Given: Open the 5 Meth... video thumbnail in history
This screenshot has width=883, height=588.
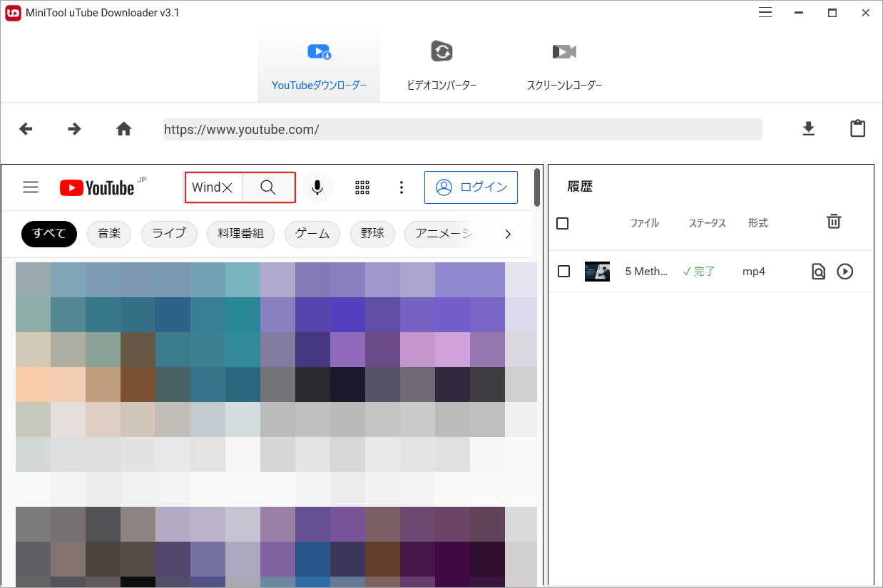Looking at the screenshot, I should [x=597, y=272].
